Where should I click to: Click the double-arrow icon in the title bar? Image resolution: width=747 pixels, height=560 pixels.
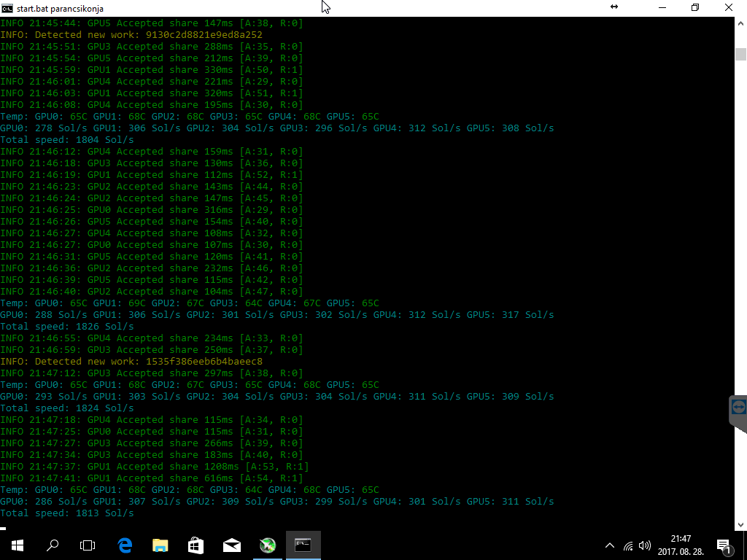614,7
